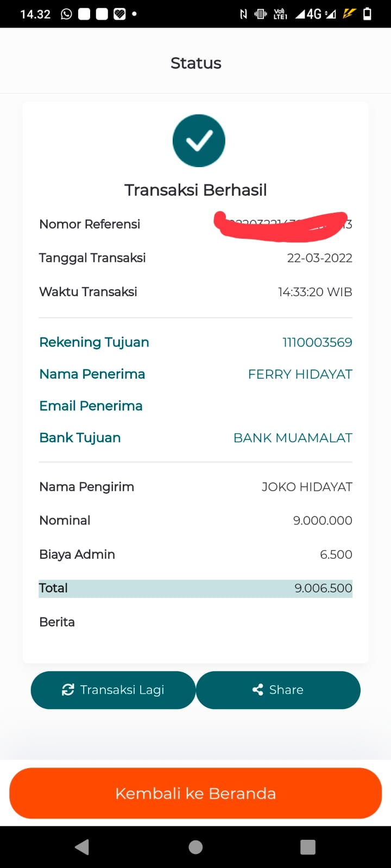Tap the recipient name FERRY HIDAYAT
391x868 pixels.
click(x=300, y=374)
